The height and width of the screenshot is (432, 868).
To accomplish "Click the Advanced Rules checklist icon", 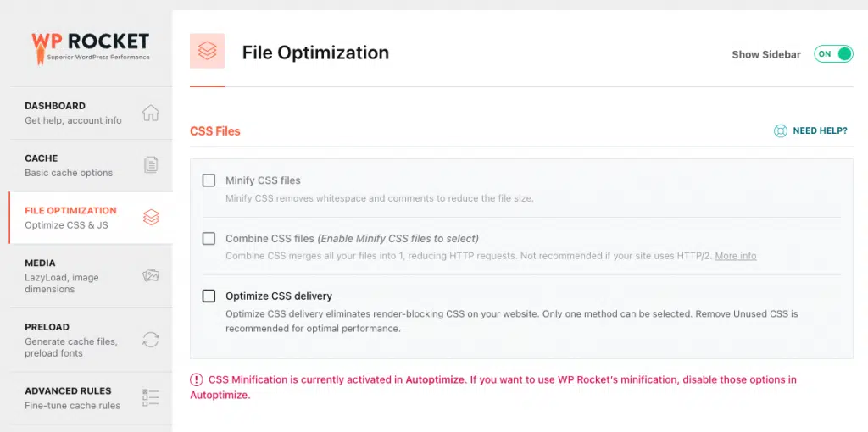I will [x=151, y=397].
